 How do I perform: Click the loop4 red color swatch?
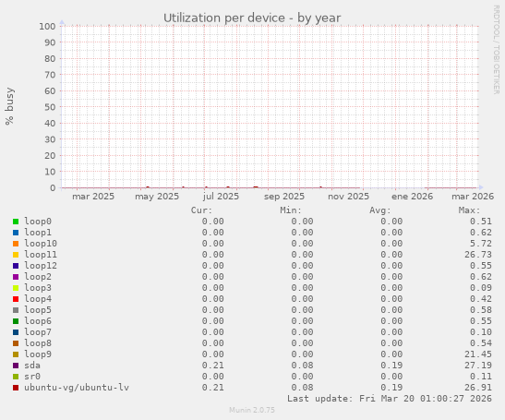16,299
